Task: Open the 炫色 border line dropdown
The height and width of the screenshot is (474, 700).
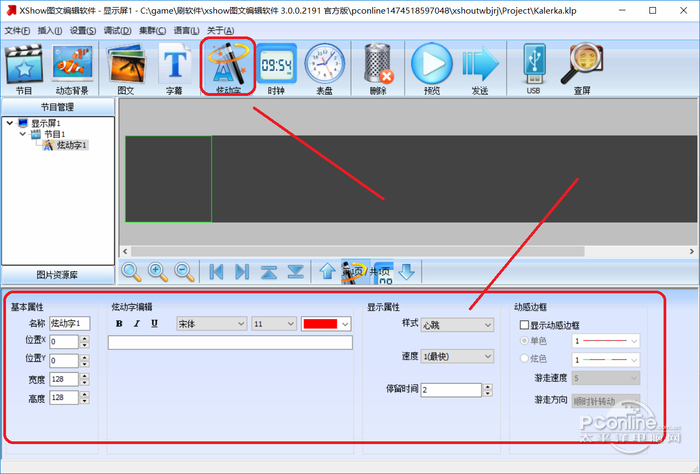Action: tap(606, 359)
